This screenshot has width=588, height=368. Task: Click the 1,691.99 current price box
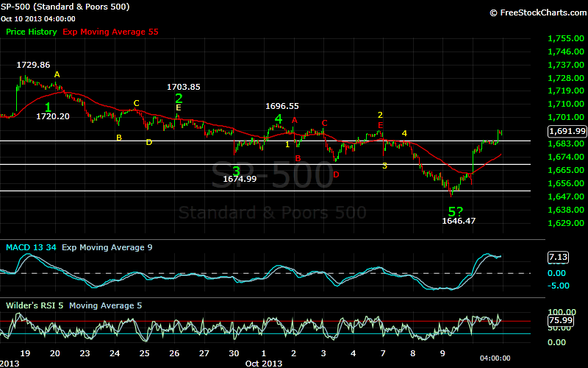(x=567, y=131)
